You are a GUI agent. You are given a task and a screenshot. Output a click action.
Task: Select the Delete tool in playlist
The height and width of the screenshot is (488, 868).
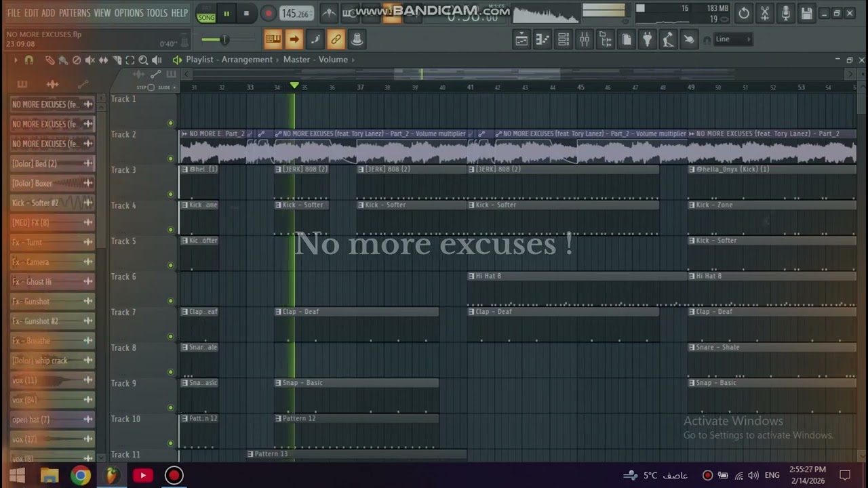77,60
